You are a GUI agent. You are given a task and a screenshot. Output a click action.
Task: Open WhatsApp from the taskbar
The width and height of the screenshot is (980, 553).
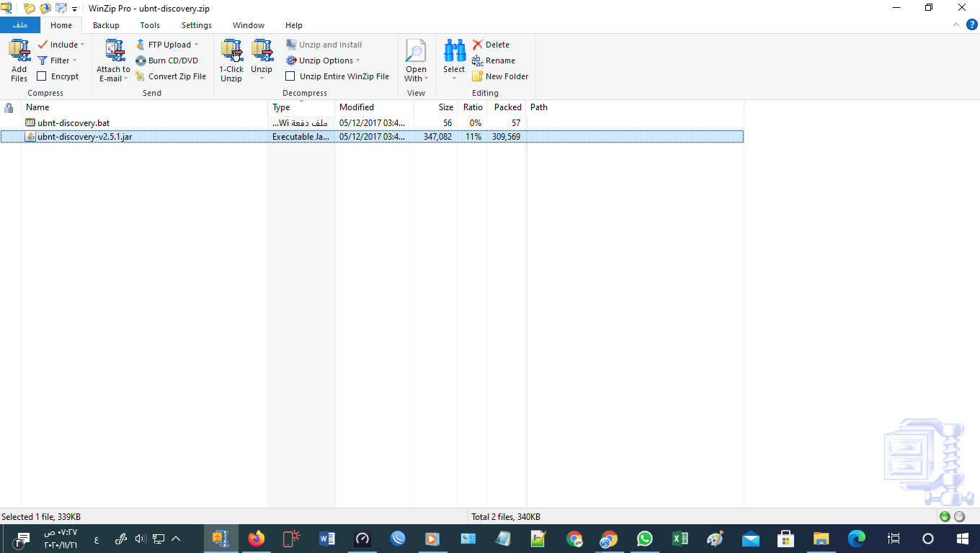point(644,539)
